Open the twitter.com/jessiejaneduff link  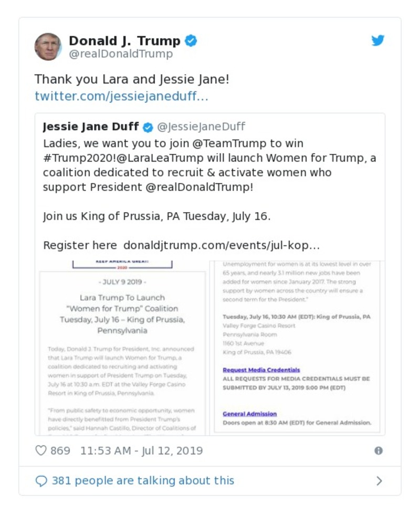(x=121, y=96)
